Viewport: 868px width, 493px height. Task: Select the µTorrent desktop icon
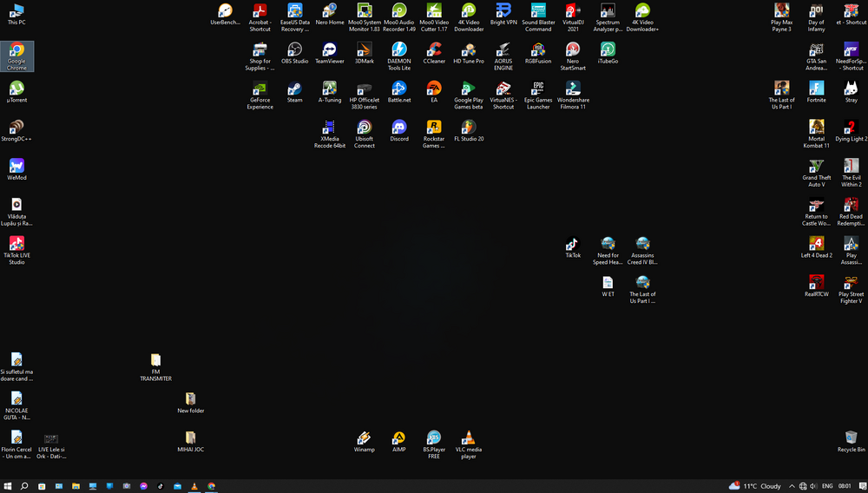16,92
